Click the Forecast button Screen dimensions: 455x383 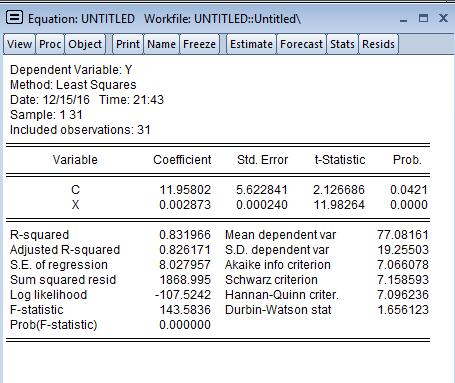[301, 44]
